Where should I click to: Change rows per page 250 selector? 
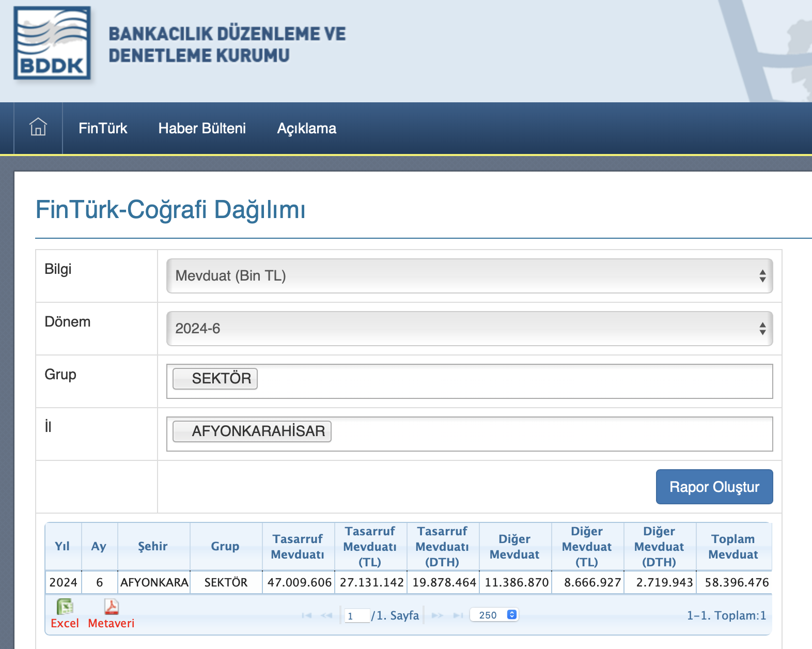coord(494,615)
